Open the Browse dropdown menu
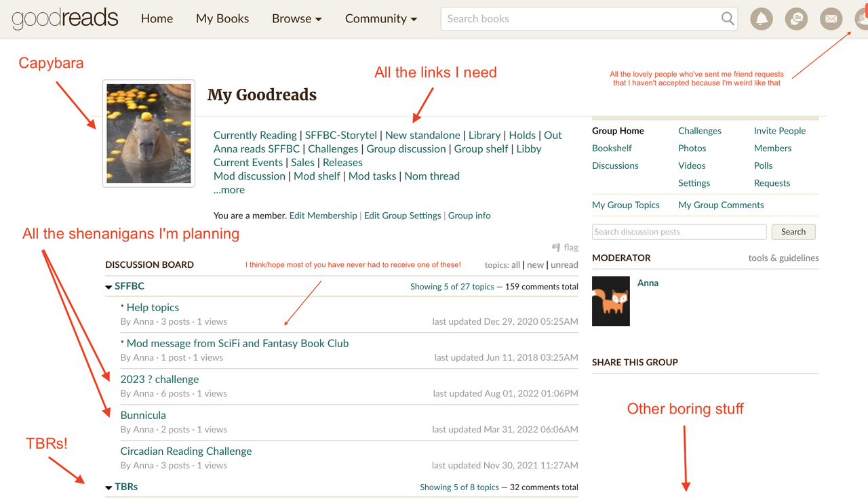Viewport: 868px width, 501px height. pyautogui.click(x=297, y=19)
